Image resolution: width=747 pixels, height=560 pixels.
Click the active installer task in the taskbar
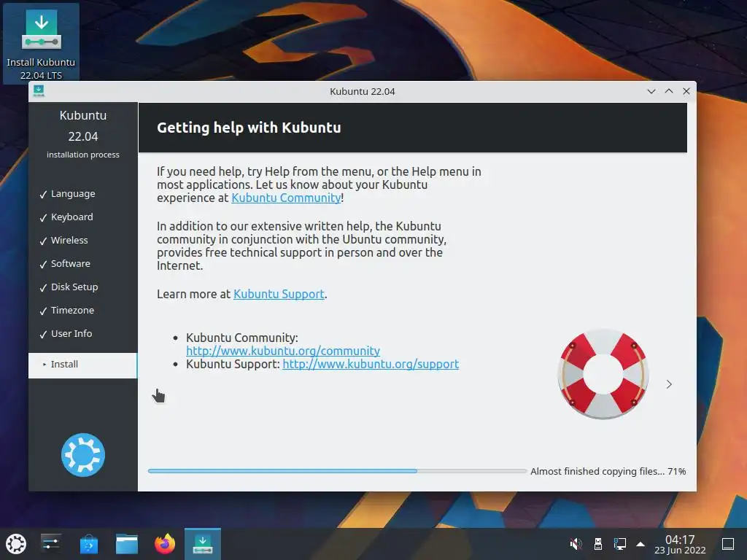pyautogui.click(x=203, y=544)
